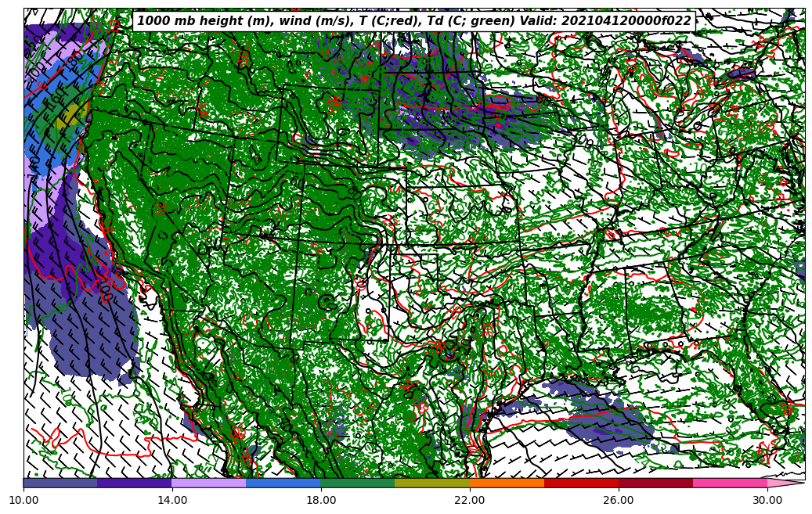
Task: Click the 26.00 colorbar tick label
Action: [x=619, y=501]
